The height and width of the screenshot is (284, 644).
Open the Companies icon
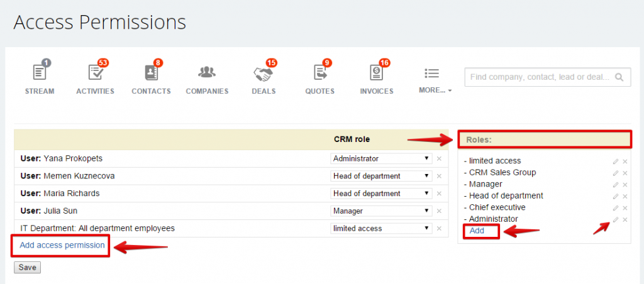click(207, 73)
